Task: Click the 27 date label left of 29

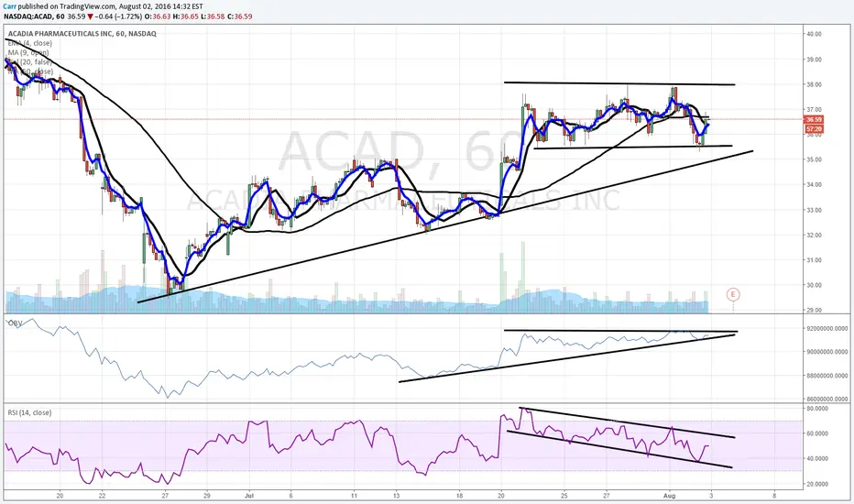Action: [165, 496]
